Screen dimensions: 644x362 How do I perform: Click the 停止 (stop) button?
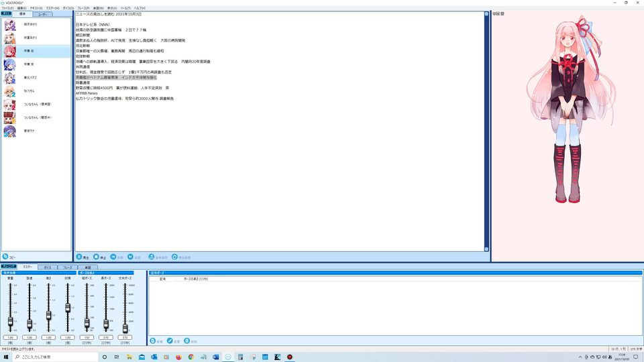tap(100, 257)
